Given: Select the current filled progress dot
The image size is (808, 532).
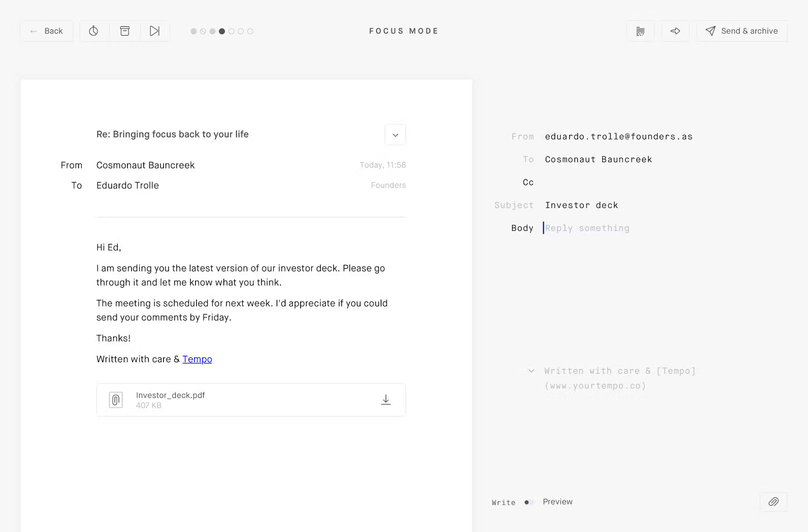Looking at the screenshot, I should [222, 31].
